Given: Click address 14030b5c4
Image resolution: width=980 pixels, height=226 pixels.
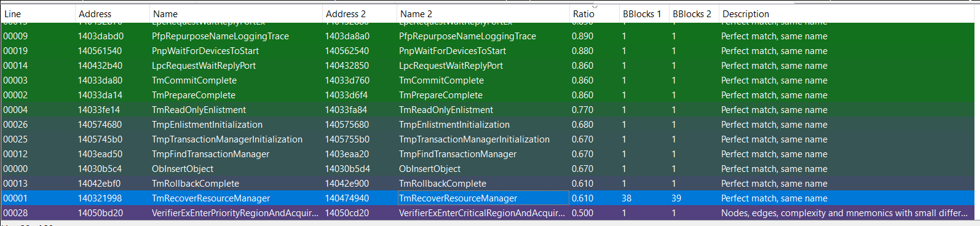Looking at the screenshot, I should 100,169.
